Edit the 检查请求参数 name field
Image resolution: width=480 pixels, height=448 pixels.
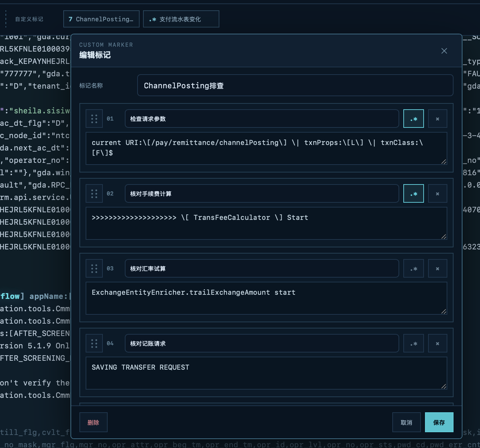point(262,119)
